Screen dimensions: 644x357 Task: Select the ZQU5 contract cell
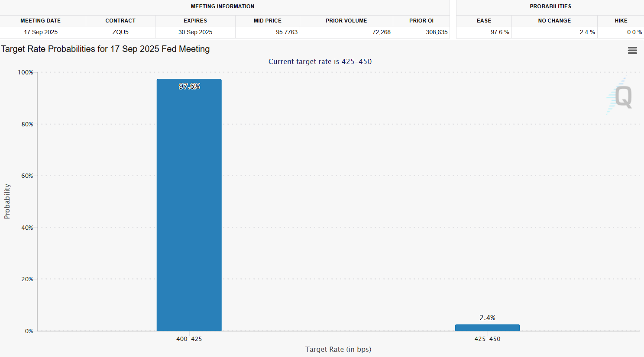tap(120, 32)
